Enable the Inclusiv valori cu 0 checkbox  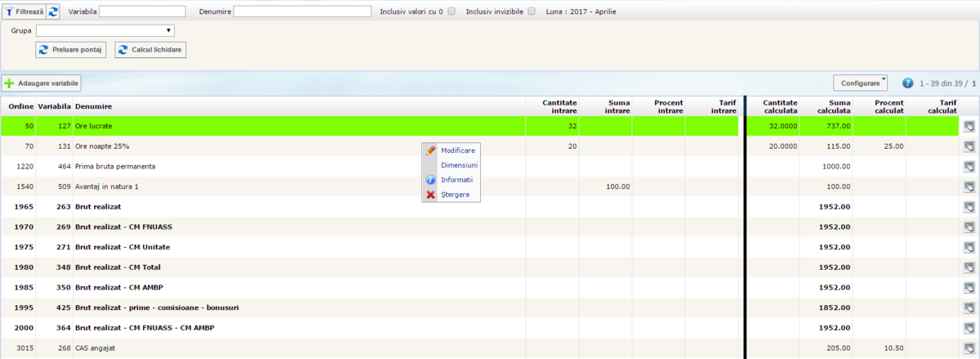(x=451, y=12)
